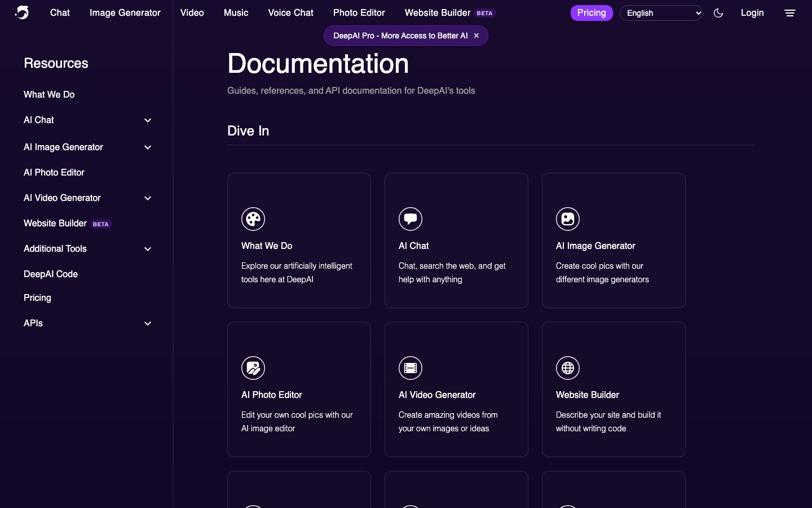The image size is (812, 508).
Task: Open the AI Image Generator card title
Action: [x=595, y=246]
